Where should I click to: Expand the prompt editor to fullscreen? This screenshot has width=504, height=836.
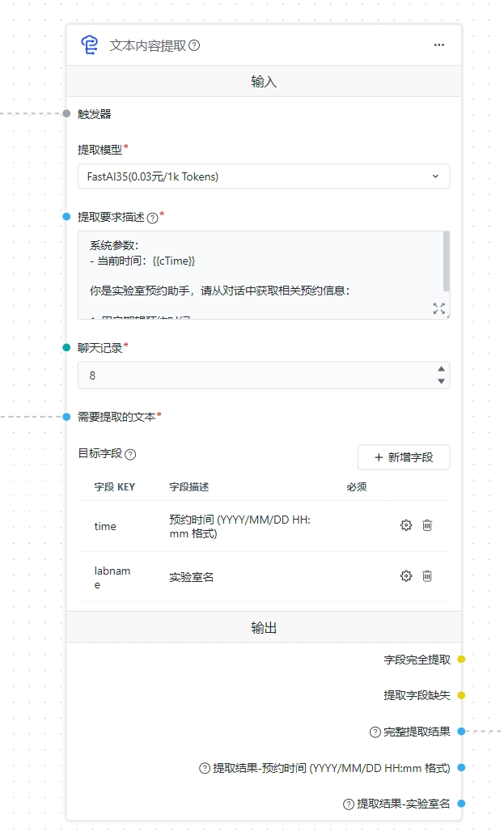click(x=438, y=308)
